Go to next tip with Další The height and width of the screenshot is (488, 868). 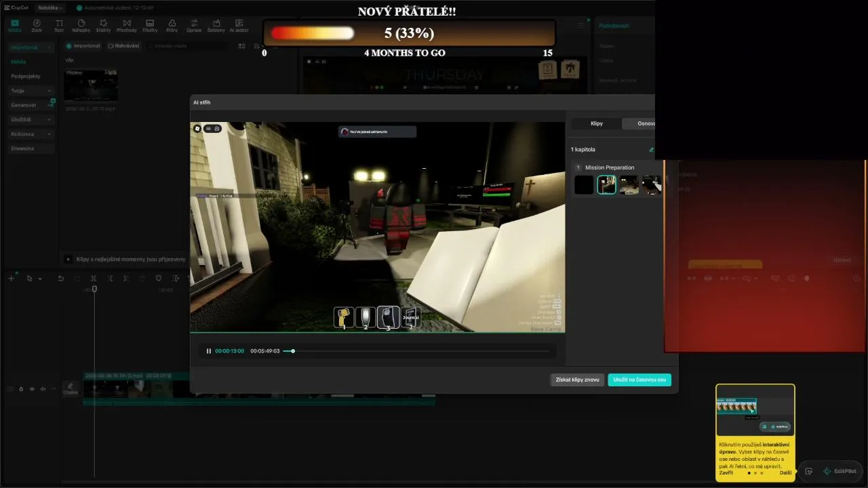[785, 473]
